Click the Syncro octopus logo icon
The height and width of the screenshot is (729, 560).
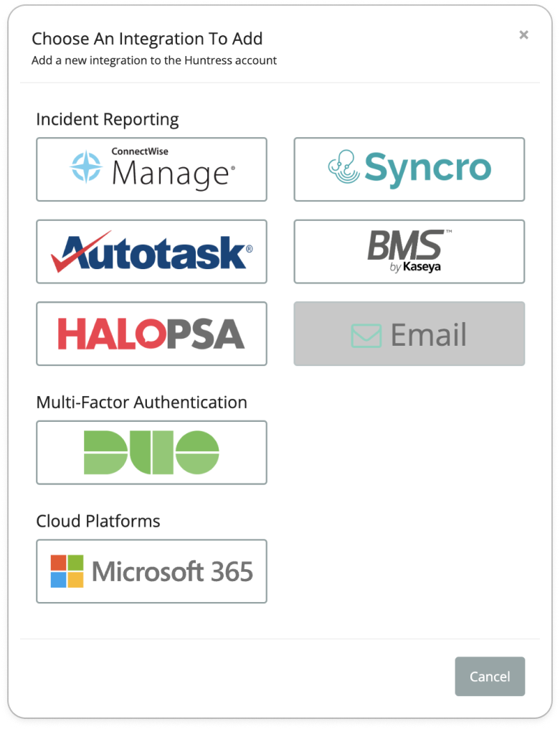344,166
